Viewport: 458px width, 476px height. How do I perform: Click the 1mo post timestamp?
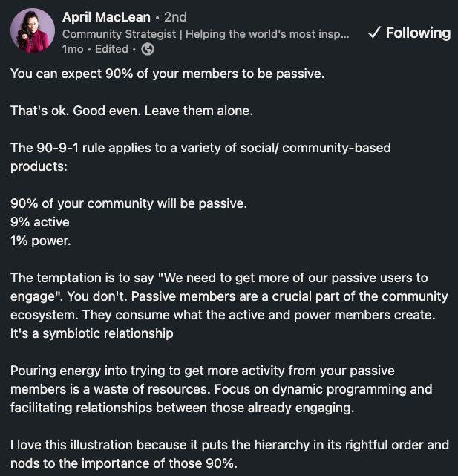(x=73, y=49)
